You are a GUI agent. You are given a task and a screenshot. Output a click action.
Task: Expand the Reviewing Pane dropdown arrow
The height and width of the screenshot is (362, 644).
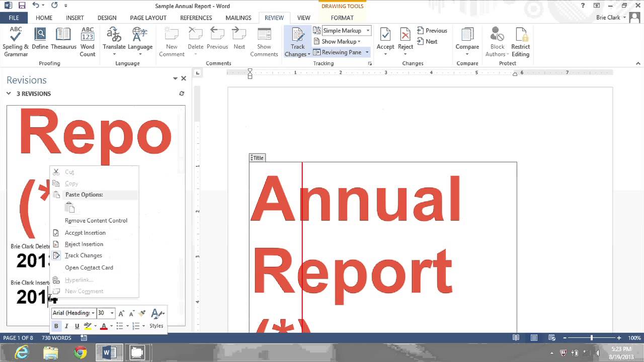[x=367, y=52]
